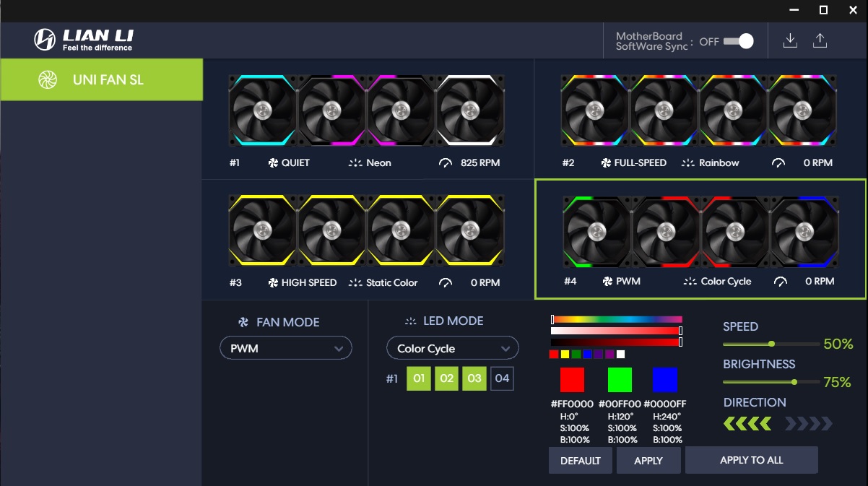Click the LED icon beside Static Color
Image resolution: width=868 pixels, height=486 pixels.
[x=355, y=283]
